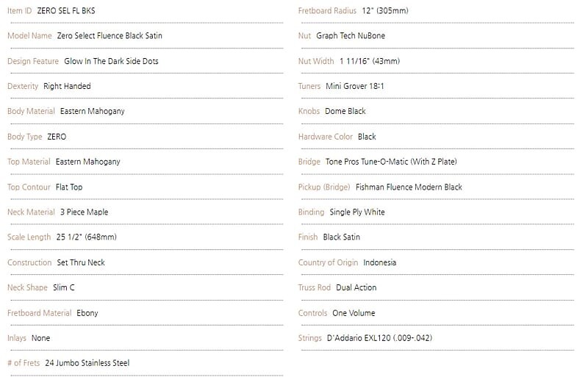Click the Slim C neck shape value
Screen dimensions: 588x391
[64, 287]
